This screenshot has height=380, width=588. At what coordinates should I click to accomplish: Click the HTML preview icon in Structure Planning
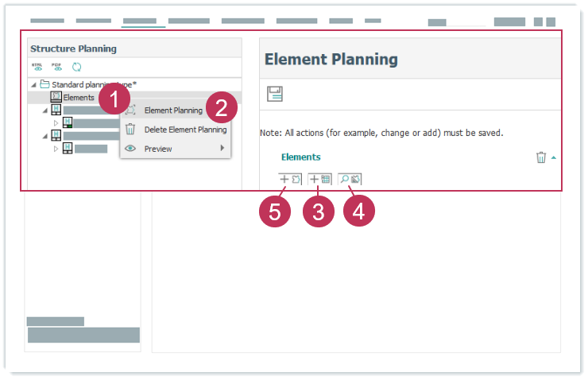(x=37, y=68)
